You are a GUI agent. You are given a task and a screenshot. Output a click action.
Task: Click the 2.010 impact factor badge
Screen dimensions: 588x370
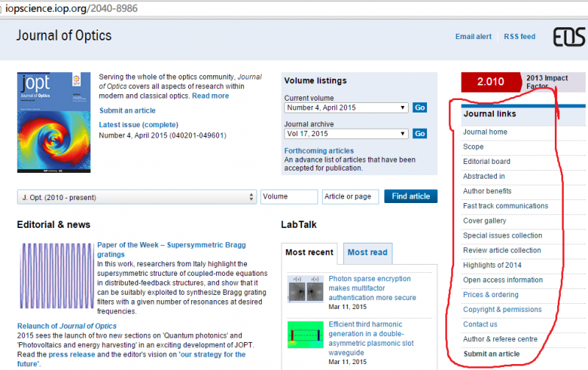click(x=490, y=82)
